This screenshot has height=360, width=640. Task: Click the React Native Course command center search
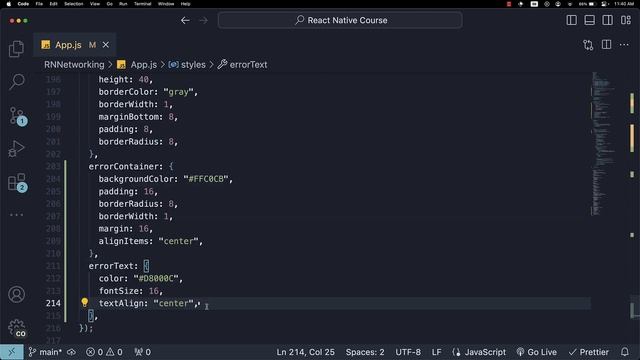[340, 20]
